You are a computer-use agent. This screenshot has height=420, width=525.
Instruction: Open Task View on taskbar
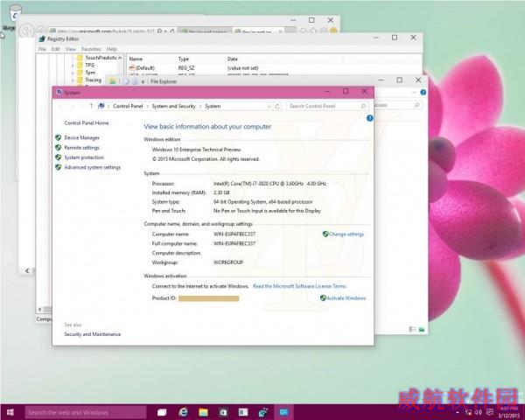[x=162, y=412]
